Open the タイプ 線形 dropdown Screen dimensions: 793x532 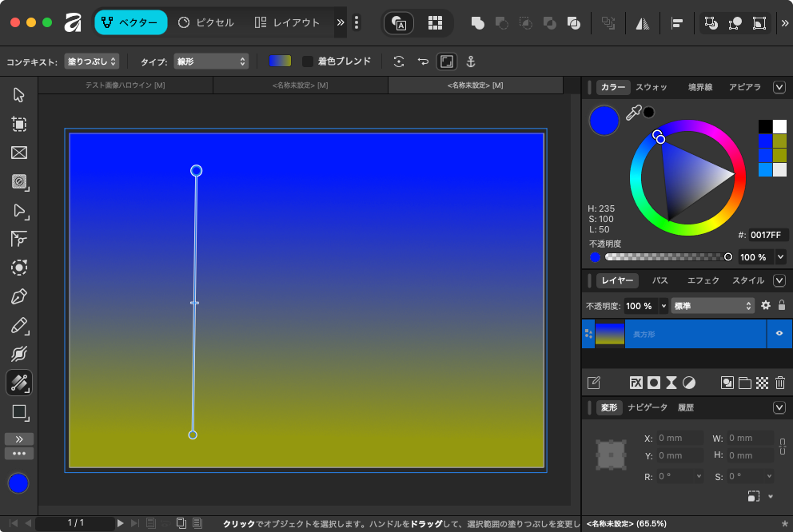pos(211,62)
